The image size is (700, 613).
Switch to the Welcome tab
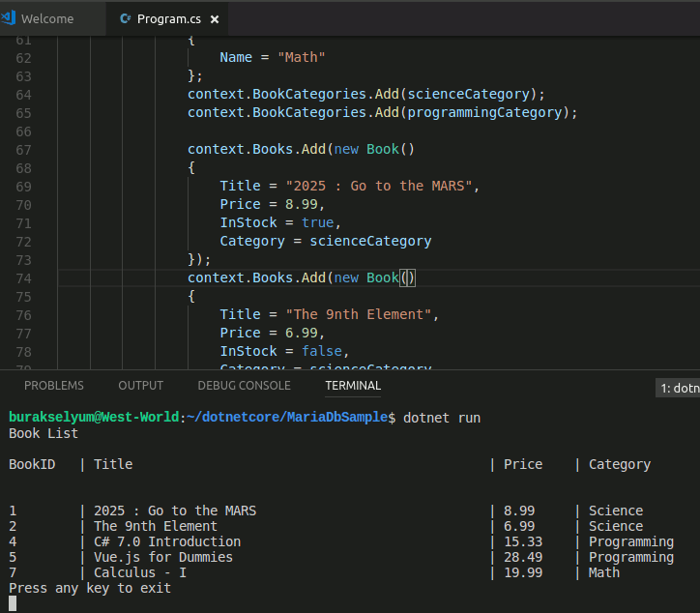pos(46,19)
